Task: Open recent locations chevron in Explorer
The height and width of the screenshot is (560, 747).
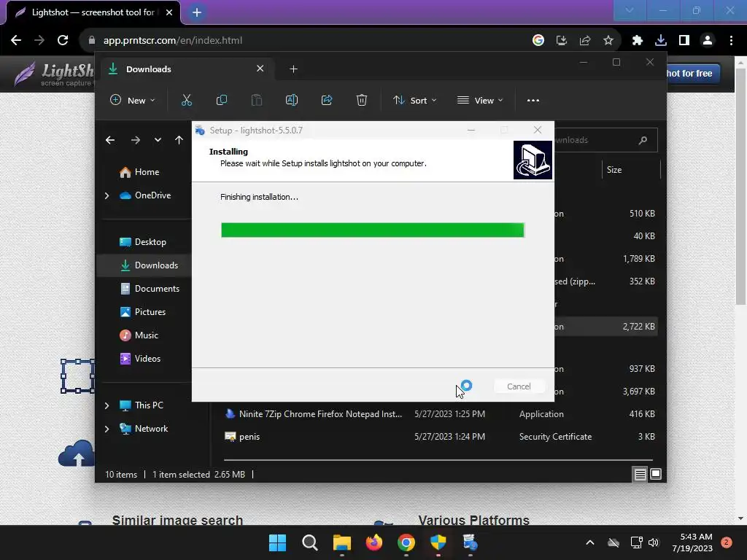Action: (158, 140)
